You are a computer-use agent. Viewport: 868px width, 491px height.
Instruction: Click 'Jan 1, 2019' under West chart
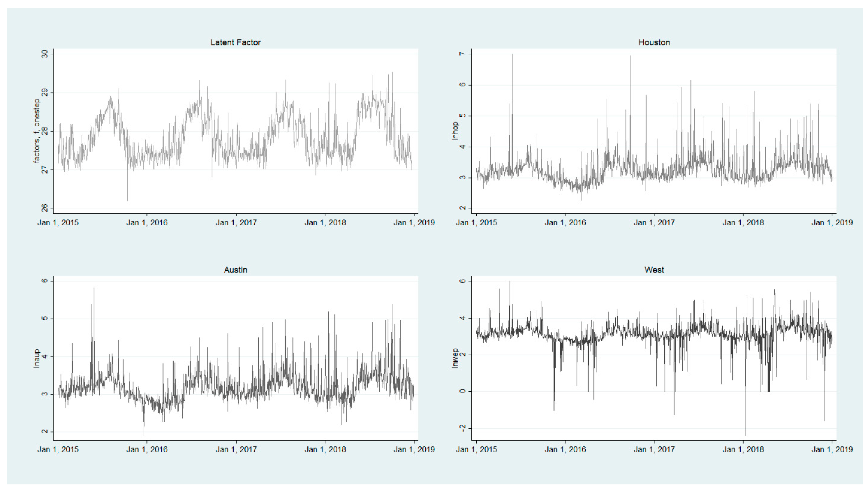pos(832,450)
